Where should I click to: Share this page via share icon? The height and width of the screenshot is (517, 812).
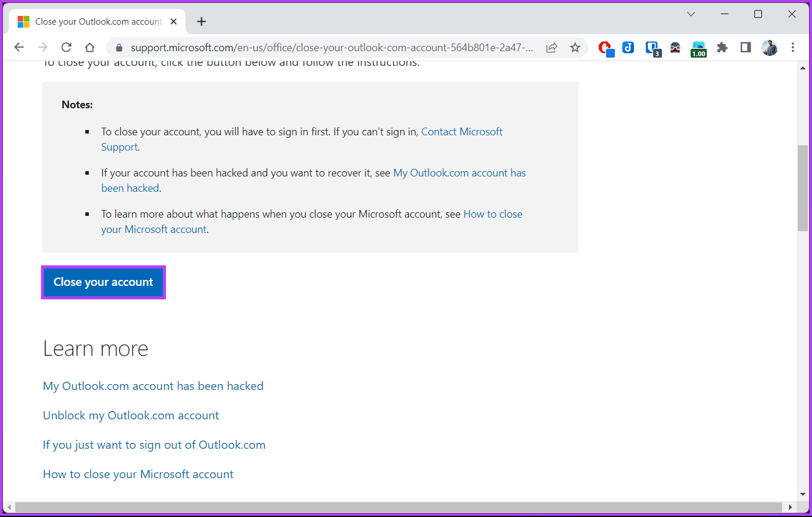(551, 48)
